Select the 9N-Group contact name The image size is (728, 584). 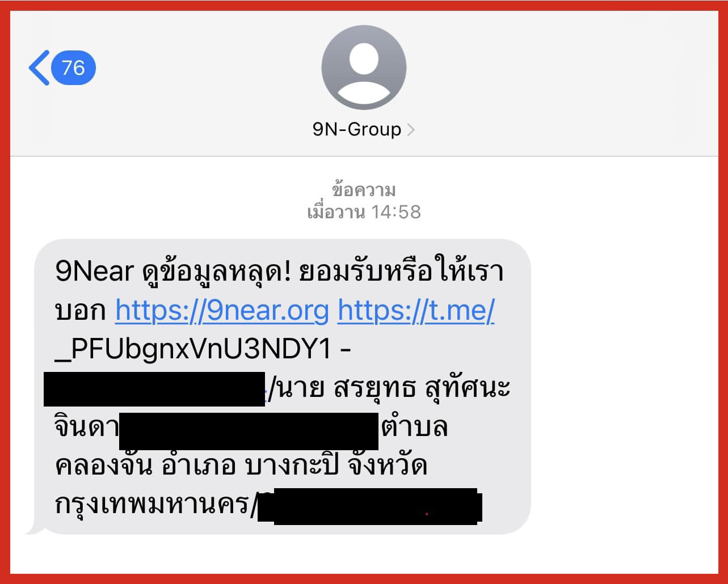pos(357,129)
